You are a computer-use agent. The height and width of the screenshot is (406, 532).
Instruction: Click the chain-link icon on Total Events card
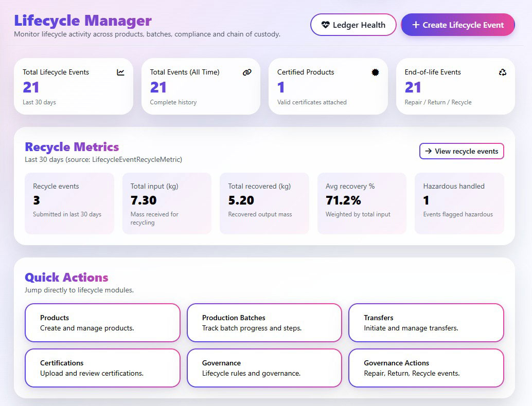pyautogui.click(x=247, y=72)
